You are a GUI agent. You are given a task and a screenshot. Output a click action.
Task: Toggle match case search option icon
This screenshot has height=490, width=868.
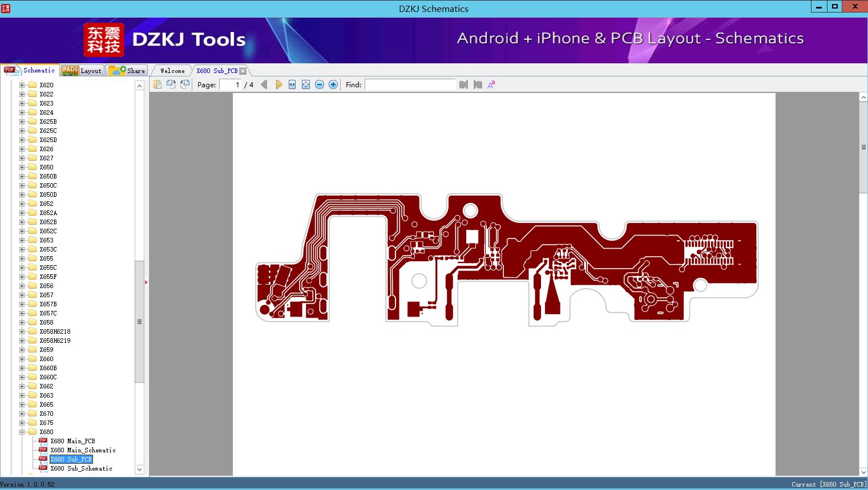(491, 84)
